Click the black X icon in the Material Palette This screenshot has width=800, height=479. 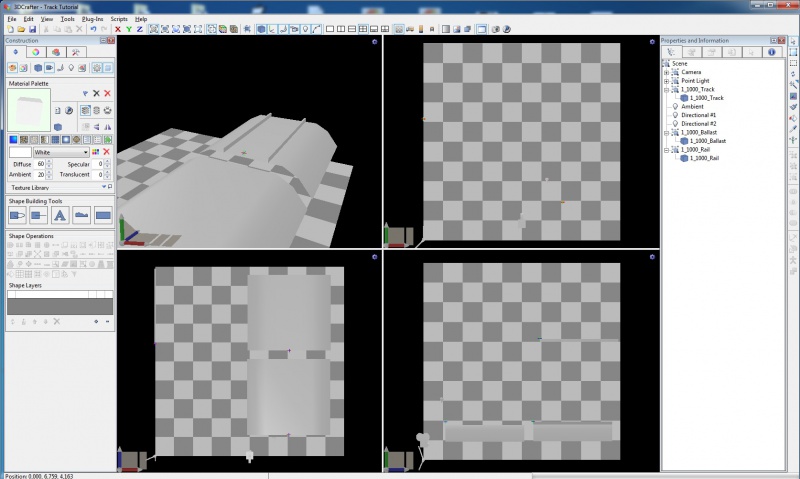[x=96, y=93]
